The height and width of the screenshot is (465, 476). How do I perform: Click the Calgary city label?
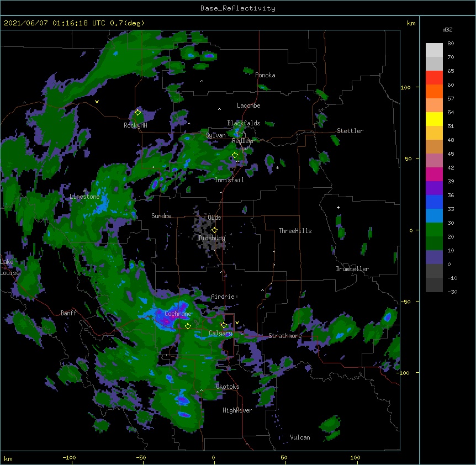click(221, 333)
